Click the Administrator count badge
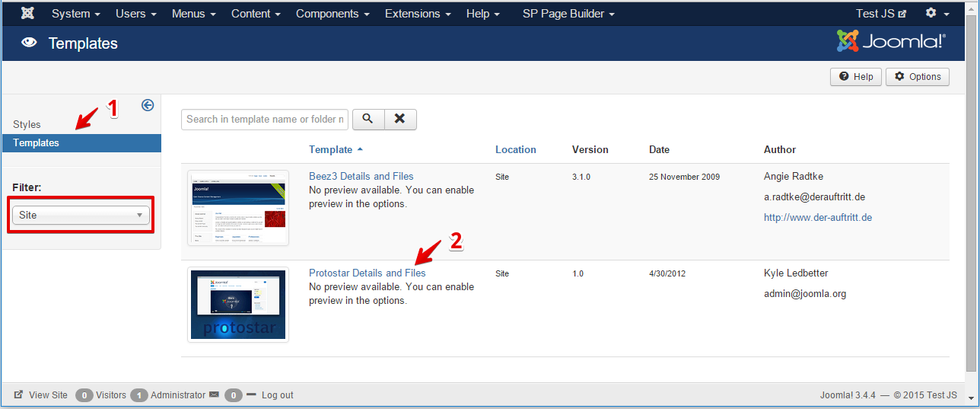Image resolution: width=980 pixels, height=409 pixels. pyautogui.click(x=139, y=395)
